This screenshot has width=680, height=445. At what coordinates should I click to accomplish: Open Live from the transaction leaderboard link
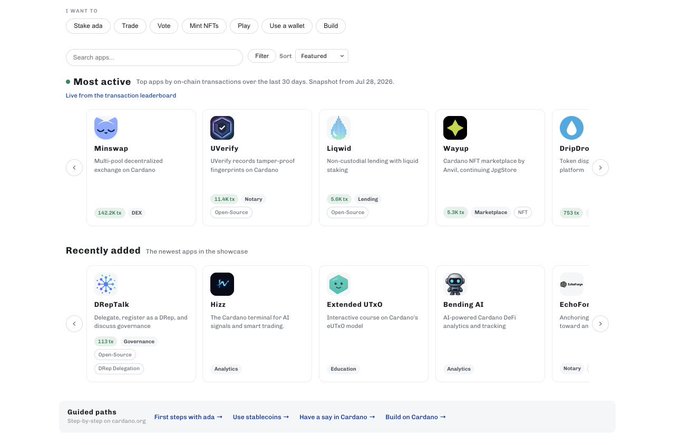point(121,95)
